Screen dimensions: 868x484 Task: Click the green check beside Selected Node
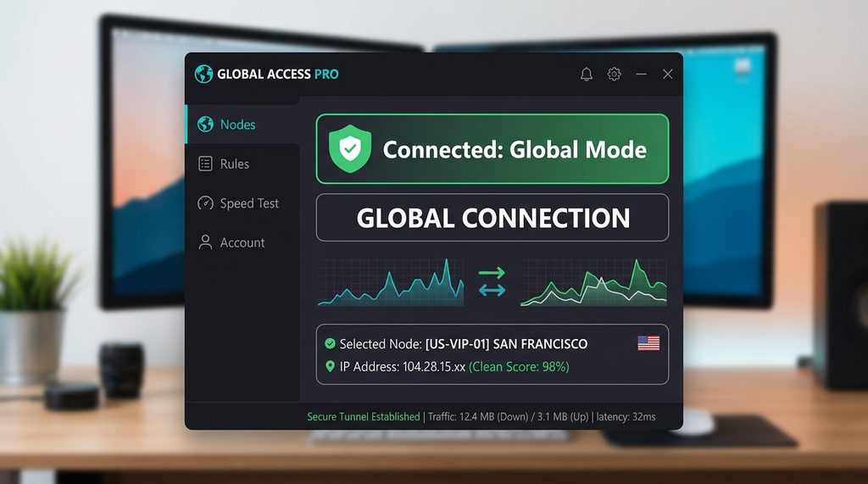coord(330,343)
